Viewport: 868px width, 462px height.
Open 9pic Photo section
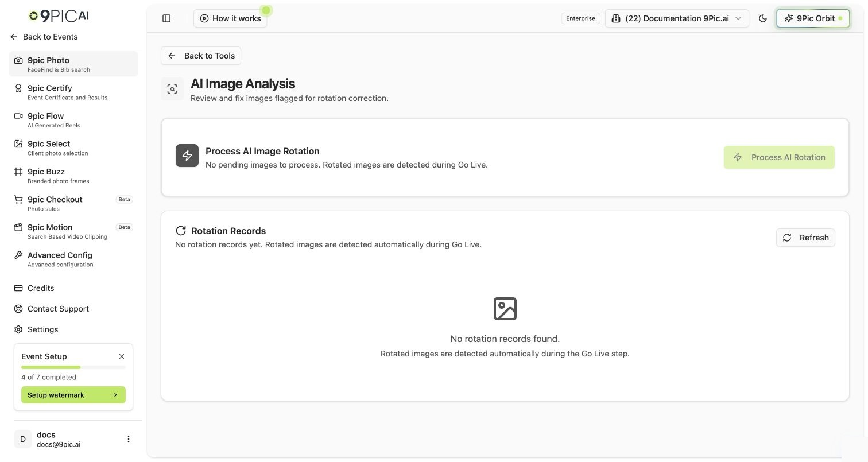click(73, 64)
